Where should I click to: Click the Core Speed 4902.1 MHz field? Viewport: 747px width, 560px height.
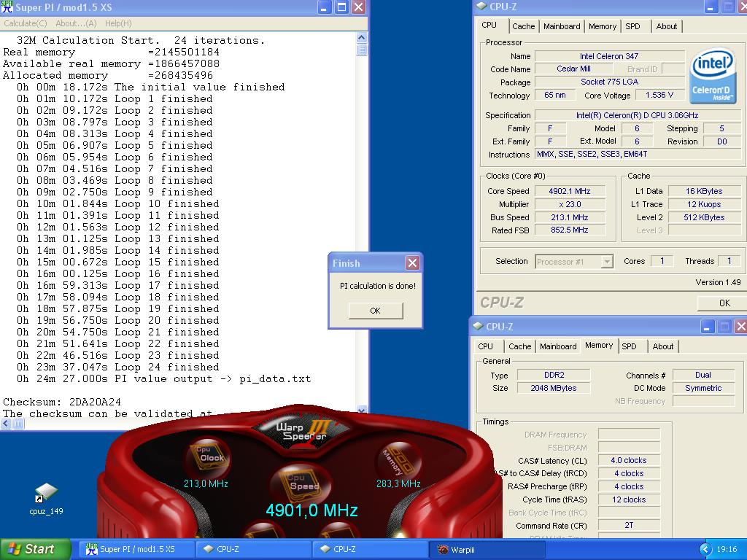coord(570,192)
